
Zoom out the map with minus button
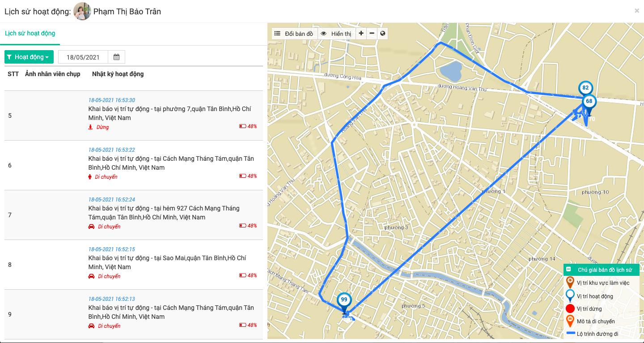372,34
